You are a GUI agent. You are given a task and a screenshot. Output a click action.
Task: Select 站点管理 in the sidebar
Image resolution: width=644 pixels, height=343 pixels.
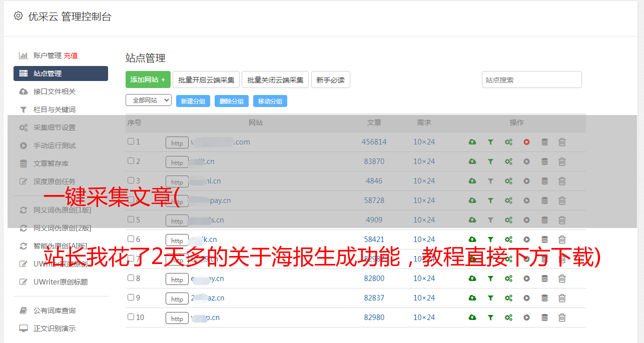pos(61,73)
